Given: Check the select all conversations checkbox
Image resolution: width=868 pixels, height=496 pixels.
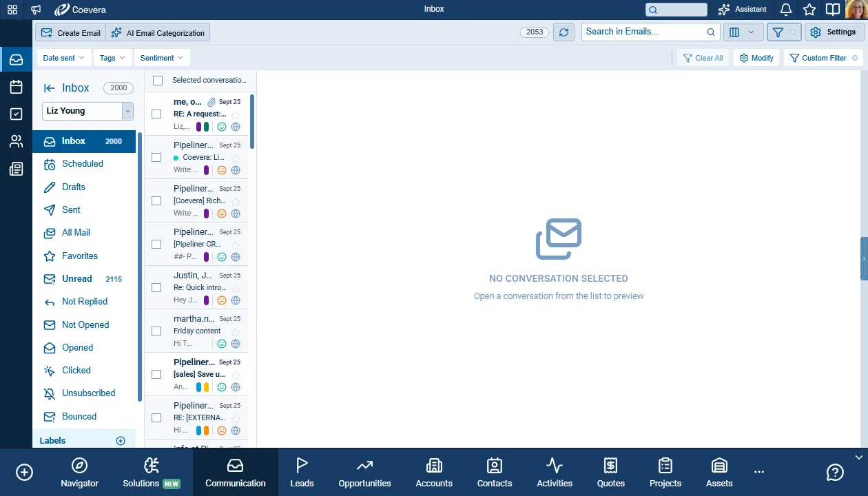Looking at the screenshot, I should [x=158, y=81].
